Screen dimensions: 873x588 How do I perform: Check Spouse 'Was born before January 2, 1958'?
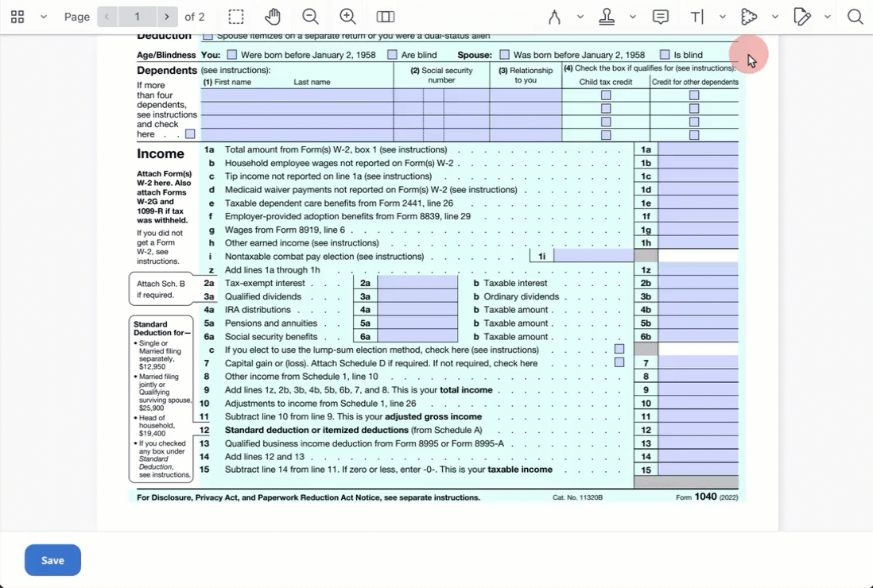click(504, 55)
